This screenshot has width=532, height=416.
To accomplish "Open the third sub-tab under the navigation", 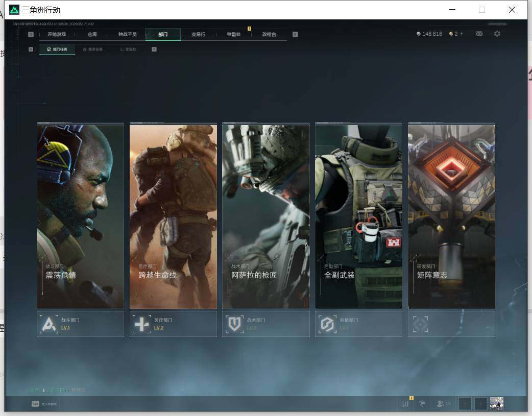I will pyautogui.click(x=128, y=49).
